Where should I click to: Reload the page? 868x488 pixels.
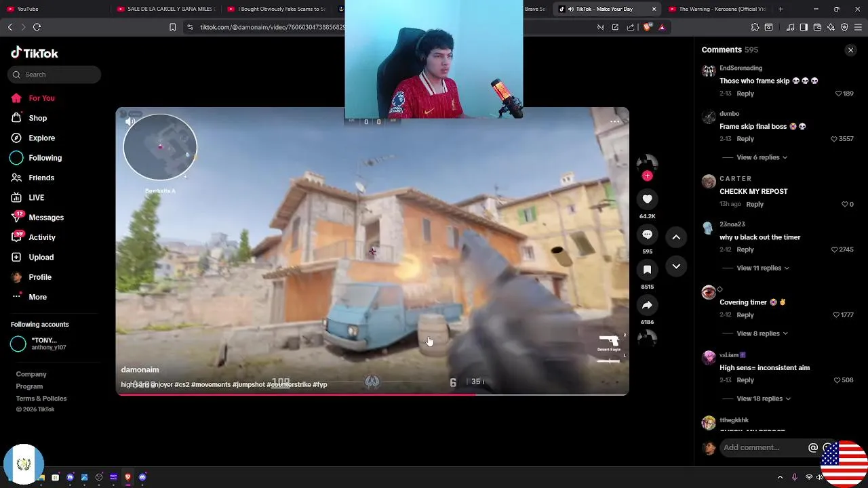click(37, 27)
